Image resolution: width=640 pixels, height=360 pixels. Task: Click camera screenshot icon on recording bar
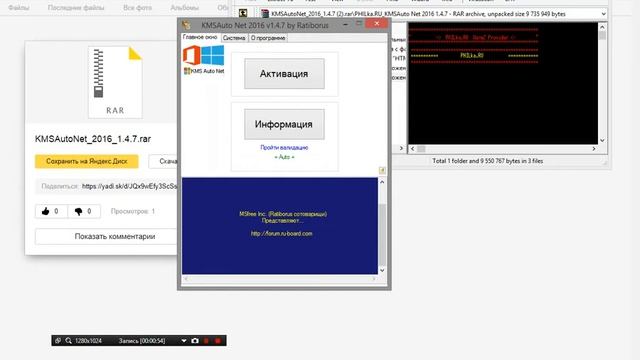[x=195, y=340]
